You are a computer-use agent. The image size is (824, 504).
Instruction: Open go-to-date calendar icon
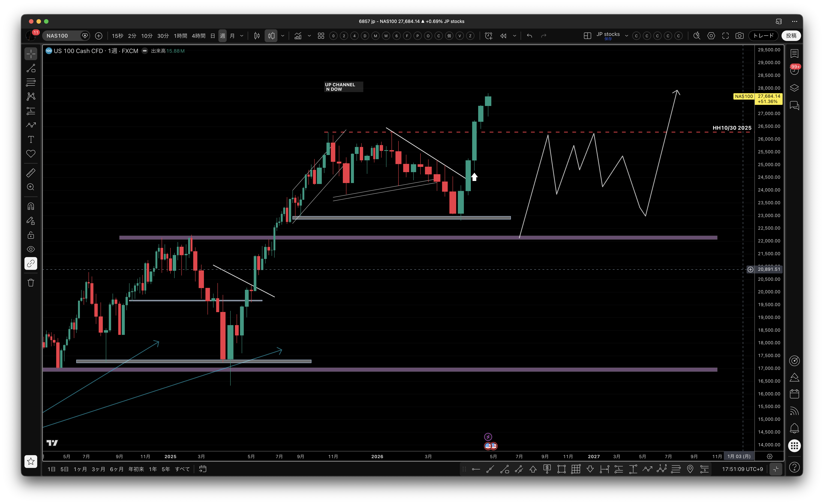pos(203,469)
